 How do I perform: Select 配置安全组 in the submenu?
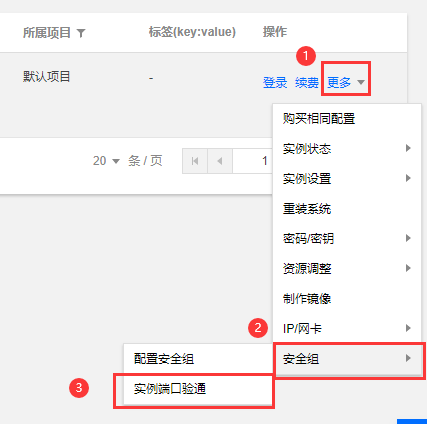[x=198, y=359]
